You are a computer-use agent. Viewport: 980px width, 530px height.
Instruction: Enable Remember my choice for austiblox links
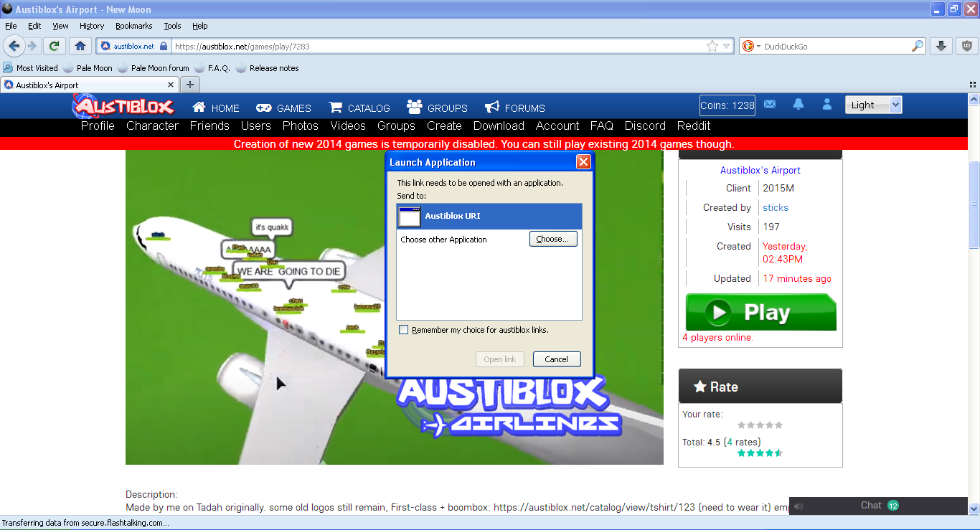click(403, 328)
